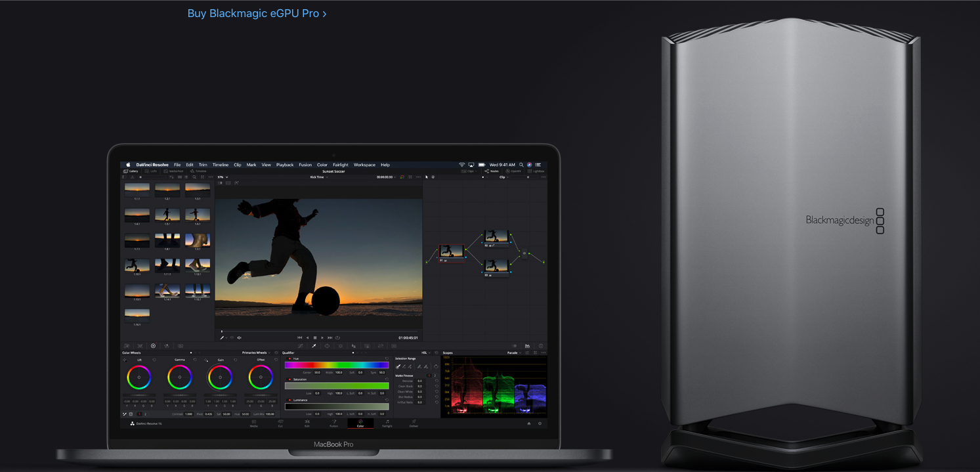The image size is (980, 472).
Task: Reset the Hue qualifier range
Action: (x=387, y=358)
